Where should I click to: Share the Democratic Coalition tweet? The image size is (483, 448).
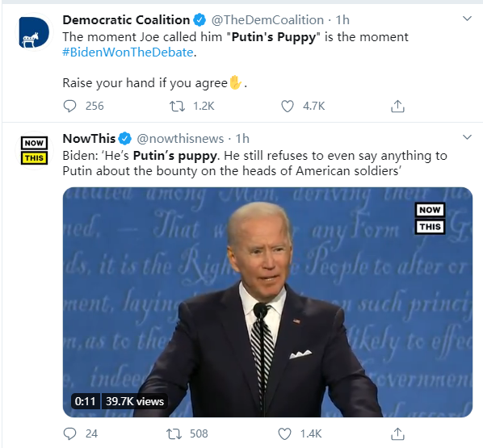(x=397, y=107)
